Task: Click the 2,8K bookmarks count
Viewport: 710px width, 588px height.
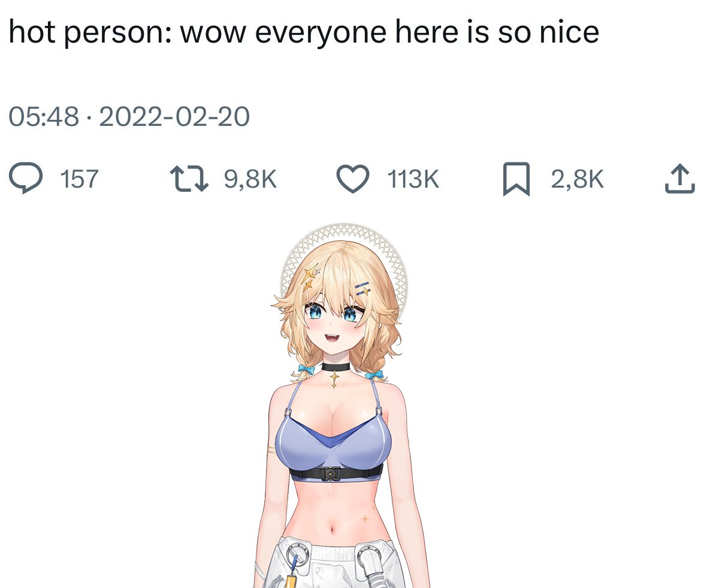Action: (x=578, y=179)
